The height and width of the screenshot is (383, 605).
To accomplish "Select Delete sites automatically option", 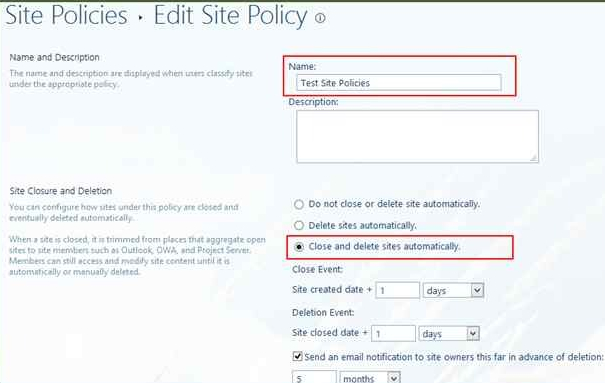I will (x=299, y=225).
